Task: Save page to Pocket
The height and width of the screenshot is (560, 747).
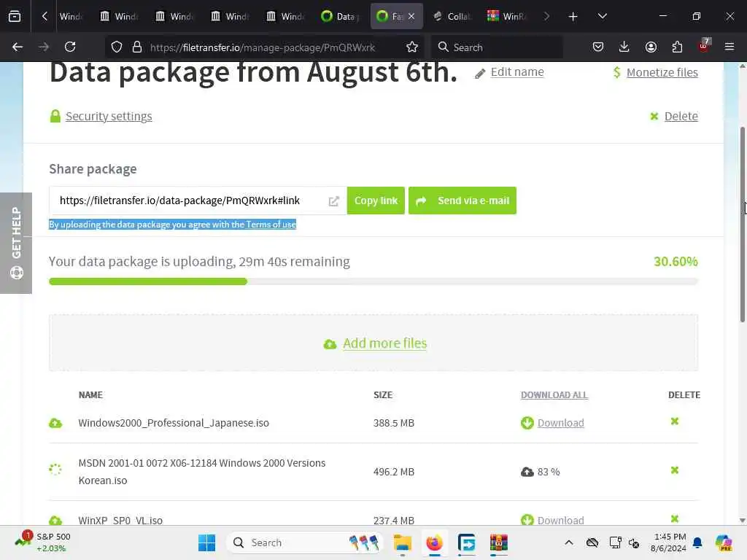Action: (598, 47)
